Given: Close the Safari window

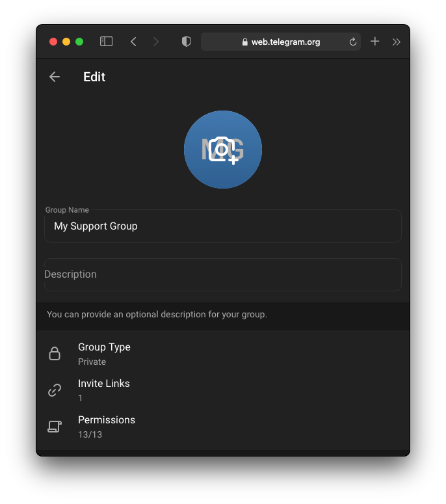Looking at the screenshot, I should click(53, 42).
